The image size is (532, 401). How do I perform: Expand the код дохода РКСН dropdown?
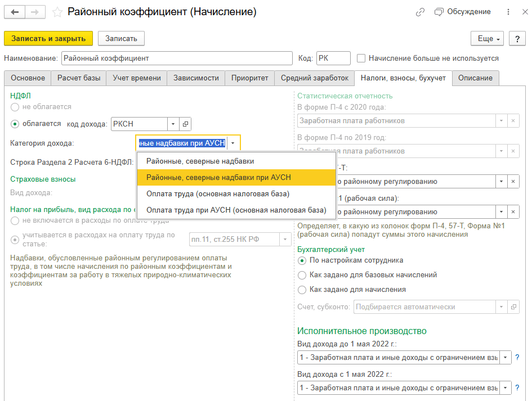[x=173, y=124]
